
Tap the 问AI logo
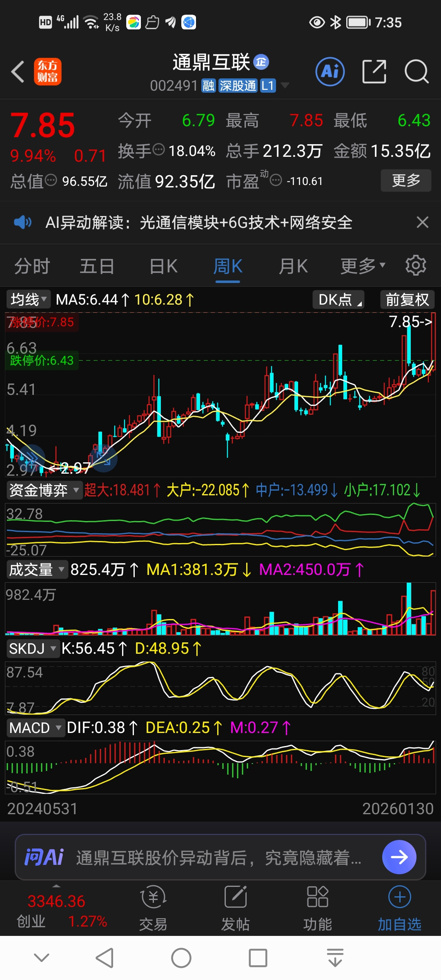pyautogui.click(x=44, y=857)
